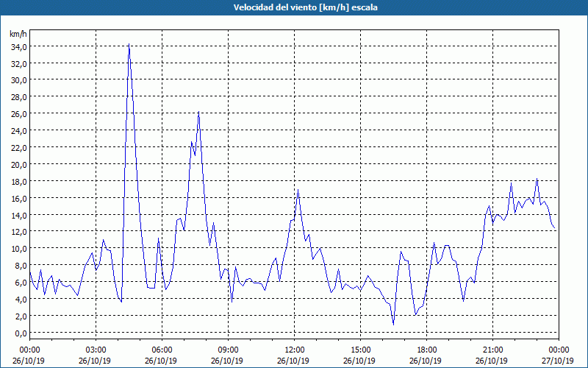
Task: Click the 18:00 time label
Action: click(427, 350)
